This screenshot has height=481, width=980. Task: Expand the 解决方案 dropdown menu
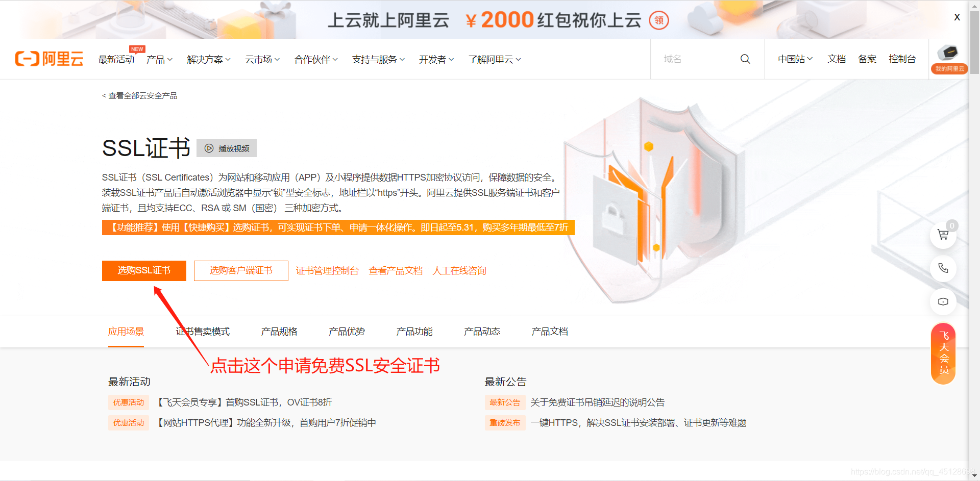[x=209, y=60]
